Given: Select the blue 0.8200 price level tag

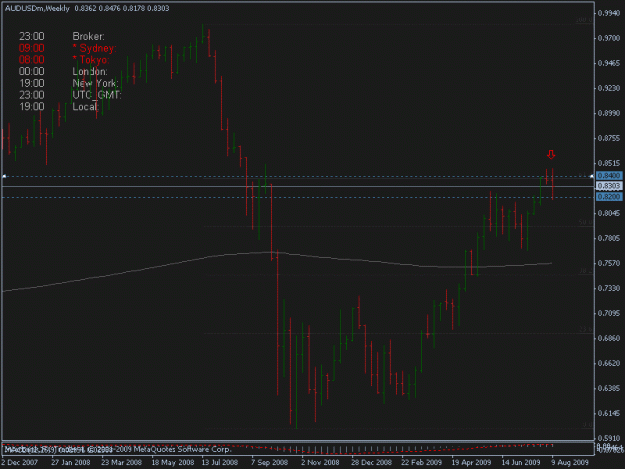Looking at the screenshot, I should click(609, 197).
